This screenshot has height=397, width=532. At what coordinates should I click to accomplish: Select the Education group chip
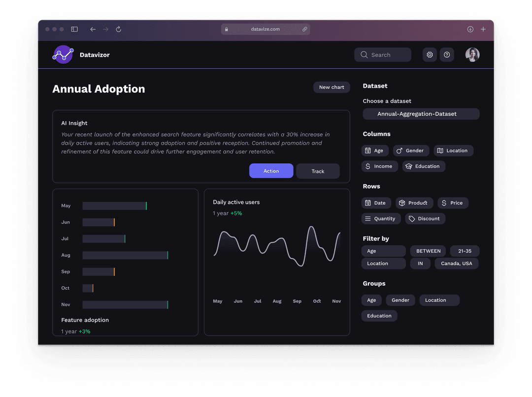(x=379, y=316)
